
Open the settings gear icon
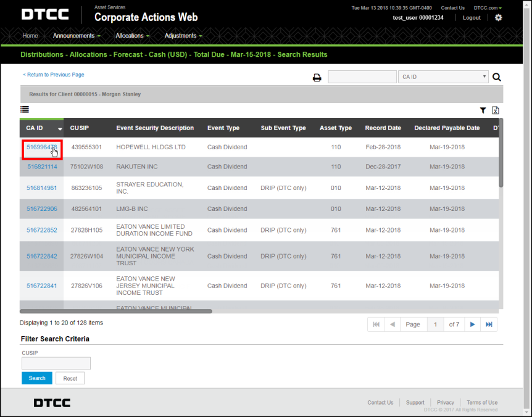coord(498,18)
